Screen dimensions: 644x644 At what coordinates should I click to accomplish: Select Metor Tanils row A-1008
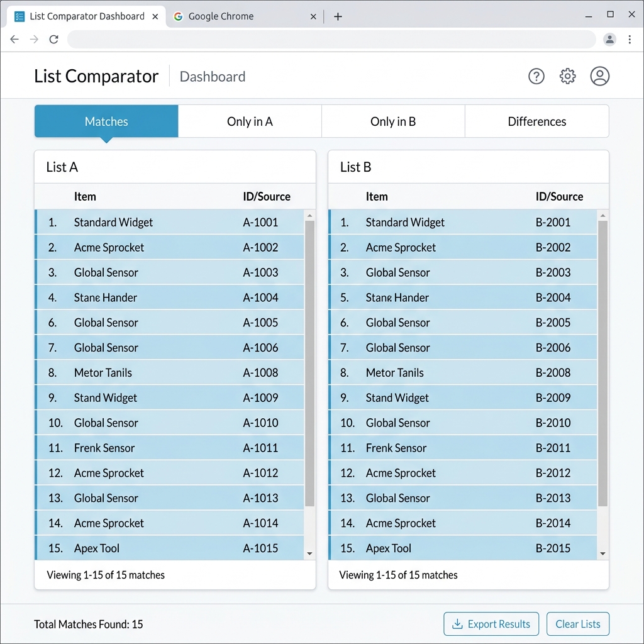[x=170, y=372]
